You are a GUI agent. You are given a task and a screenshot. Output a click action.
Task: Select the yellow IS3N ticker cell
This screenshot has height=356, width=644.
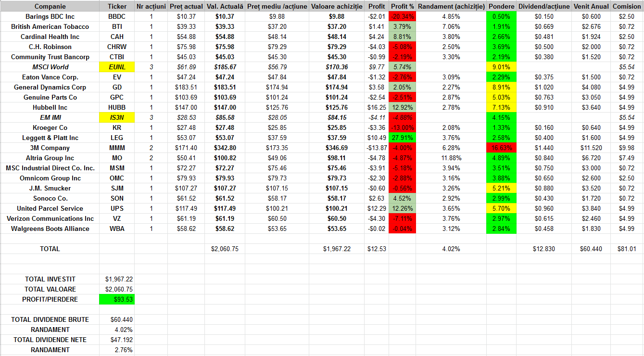[117, 117]
